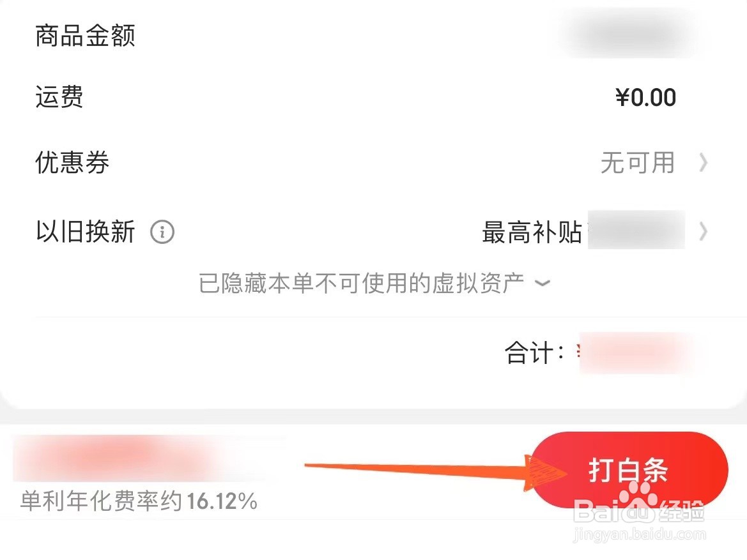Tap the 打白条 button
Viewport: 747px width, 560px height.
pyautogui.click(x=628, y=470)
